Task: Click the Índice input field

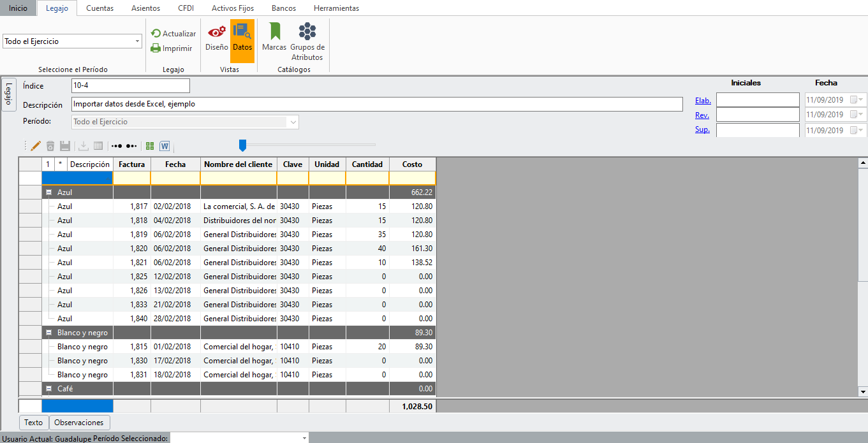Action: (x=131, y=85)
